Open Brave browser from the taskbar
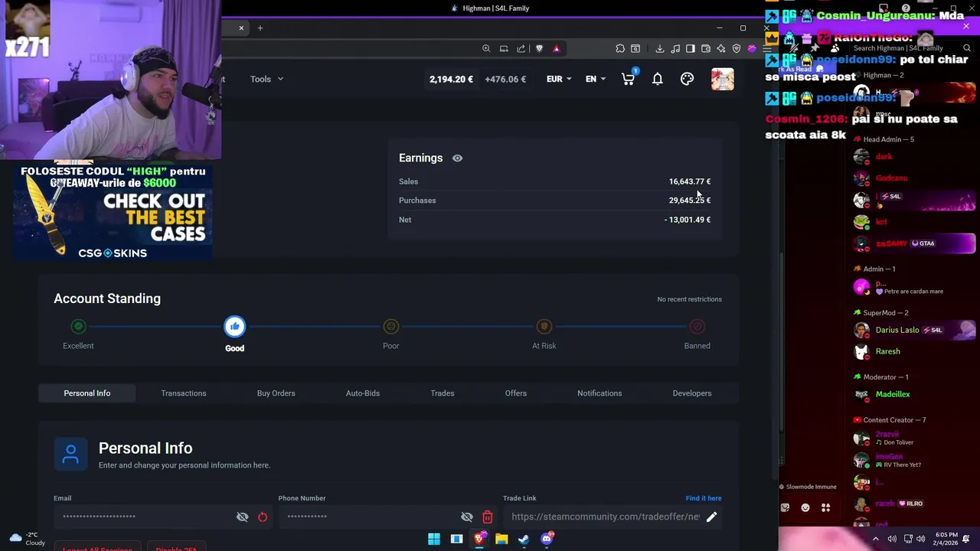The image size is (980, 551). [x=479, y=539]
